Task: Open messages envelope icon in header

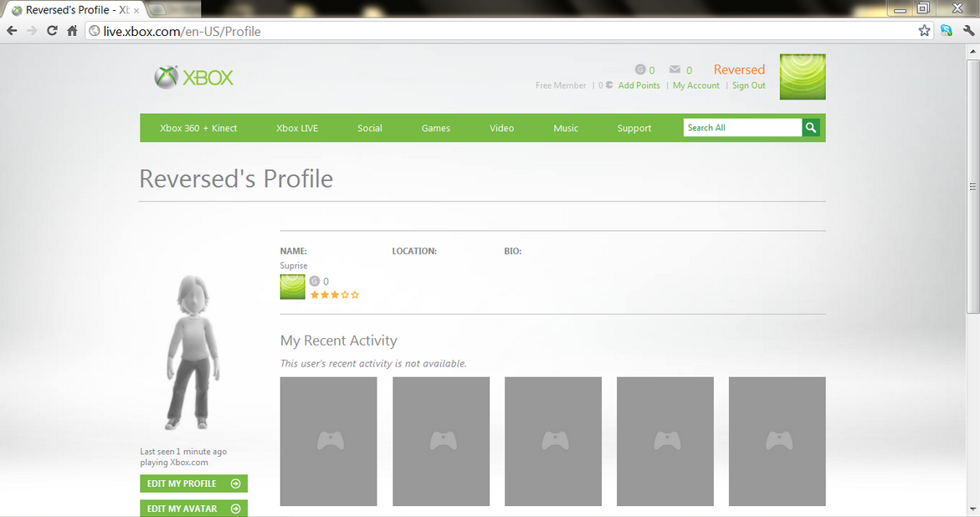Action: pos(675,69)
